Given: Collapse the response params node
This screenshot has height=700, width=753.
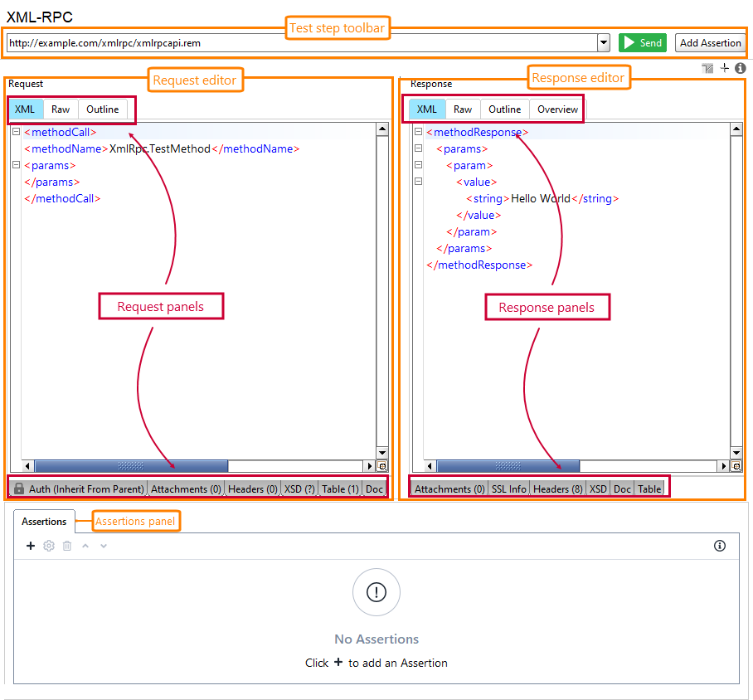Looking at the screenshot, I should (418, 148).
